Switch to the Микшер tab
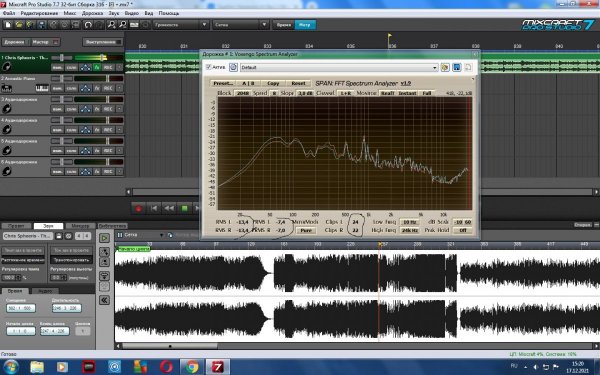600x375 pixels. 80,226
